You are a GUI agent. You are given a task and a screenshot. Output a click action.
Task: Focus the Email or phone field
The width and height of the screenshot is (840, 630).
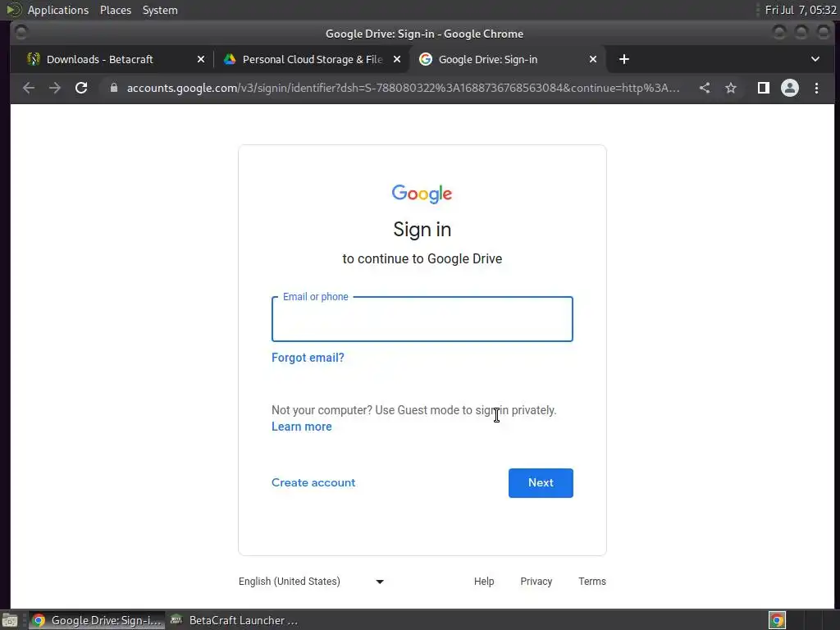pyautogui.click(x=422, y=319)
